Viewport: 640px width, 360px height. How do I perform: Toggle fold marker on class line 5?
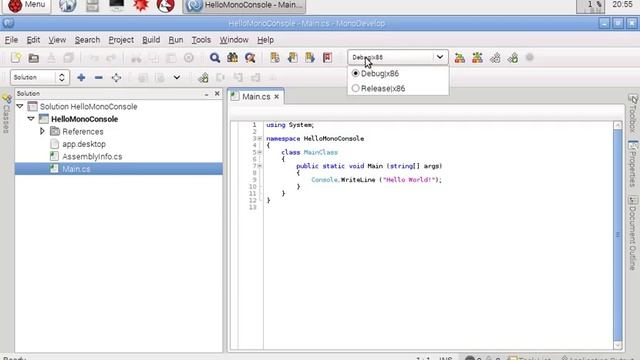click(260, 152)
